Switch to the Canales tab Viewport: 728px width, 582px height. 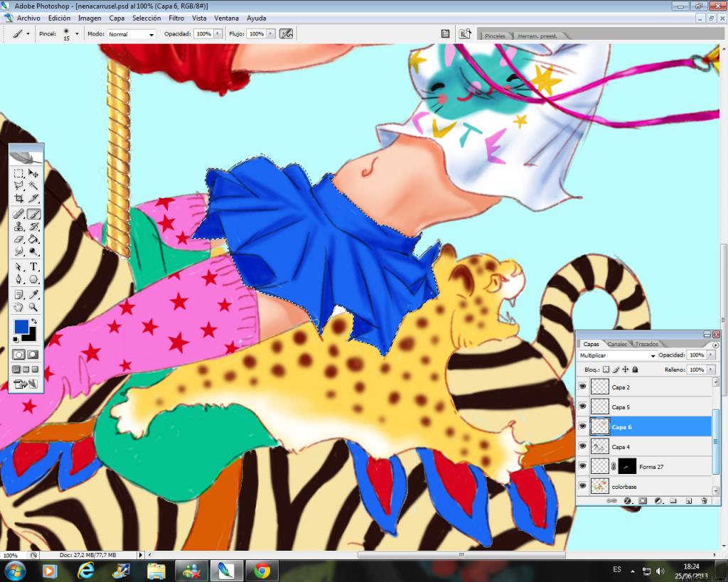pyautogui.click(x=617, y=345)
